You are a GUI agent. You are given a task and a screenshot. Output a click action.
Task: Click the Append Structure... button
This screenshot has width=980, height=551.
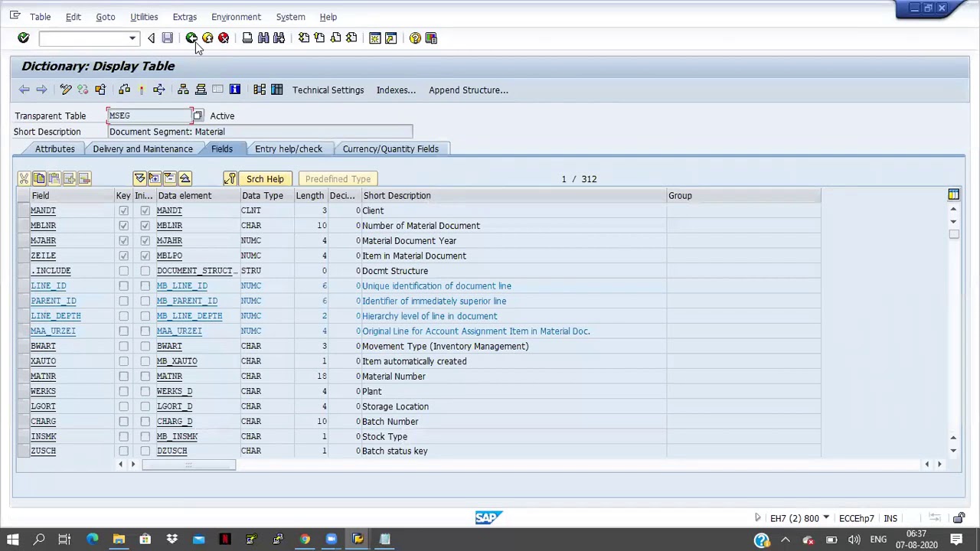(x=469, y=90)
